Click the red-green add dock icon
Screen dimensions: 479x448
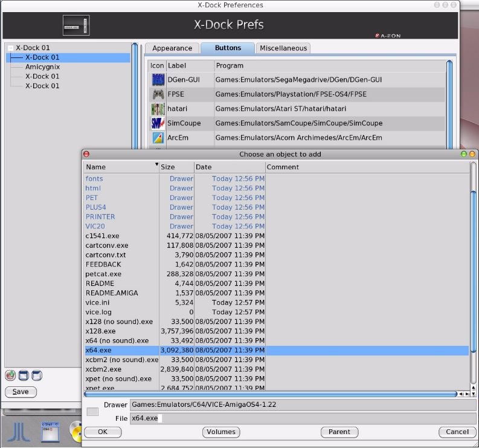[x=10, y=375]
